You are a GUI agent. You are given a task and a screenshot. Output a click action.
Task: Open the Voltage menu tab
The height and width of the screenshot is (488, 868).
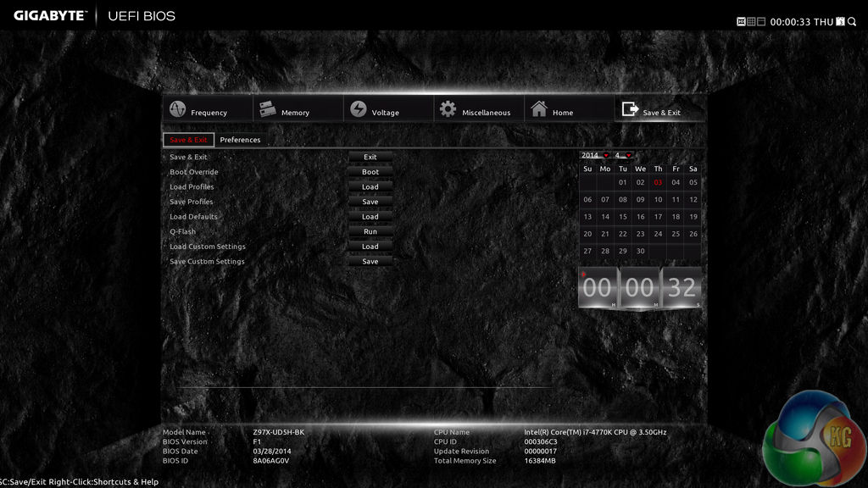pyautogui.click(x=388, y=109)
